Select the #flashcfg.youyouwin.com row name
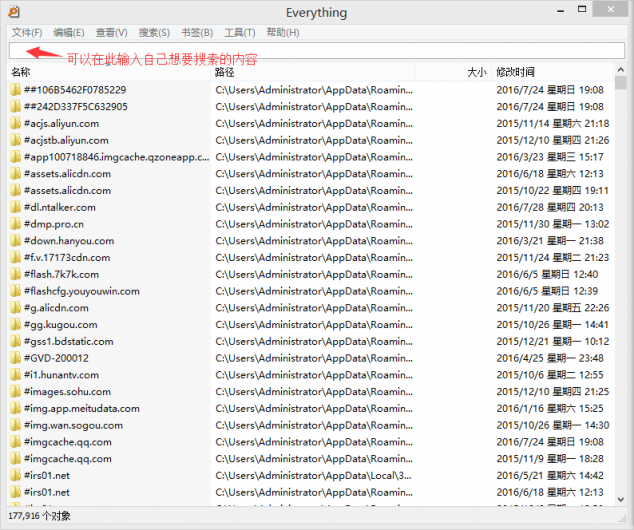Viewport: 634px width, 530px height. point(82,291)
